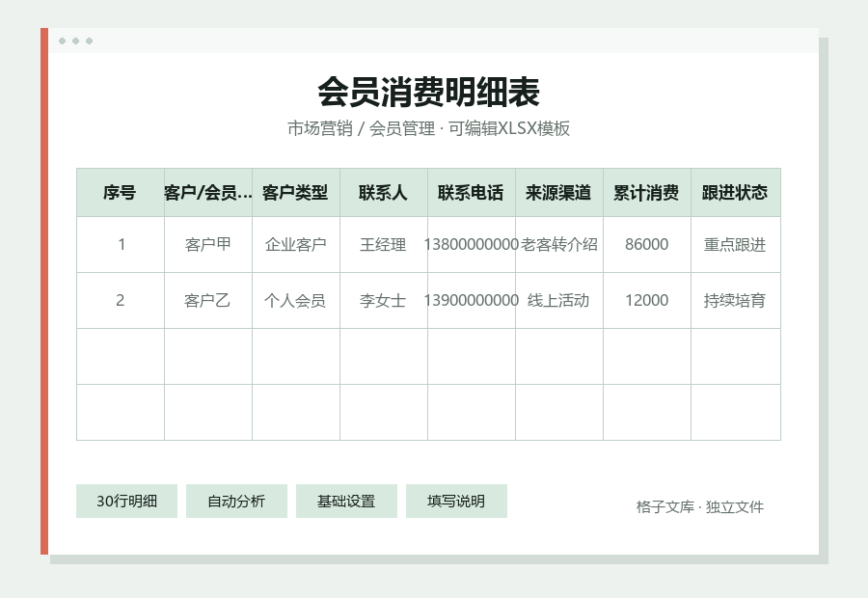Click the 联系电话 column header
868x598 pixels.
click(x=471, y=193)
